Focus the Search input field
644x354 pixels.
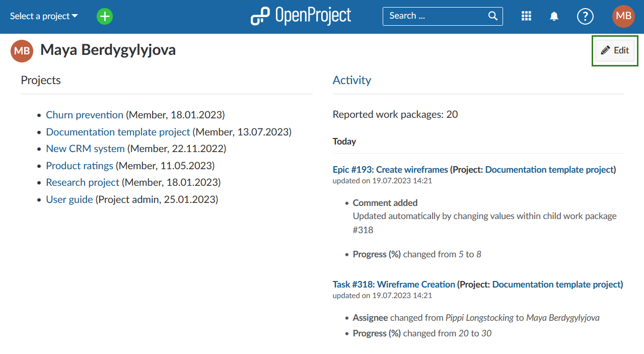433,16
